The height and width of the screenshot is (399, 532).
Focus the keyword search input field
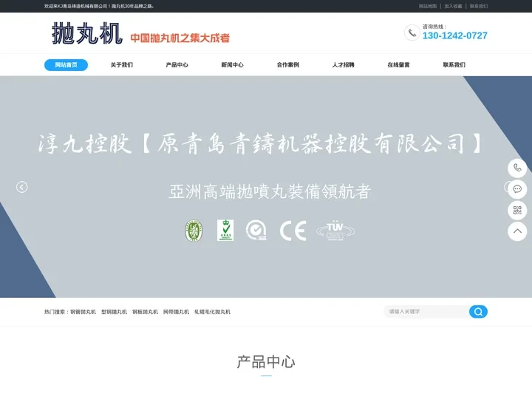click(x=427, y=312)
